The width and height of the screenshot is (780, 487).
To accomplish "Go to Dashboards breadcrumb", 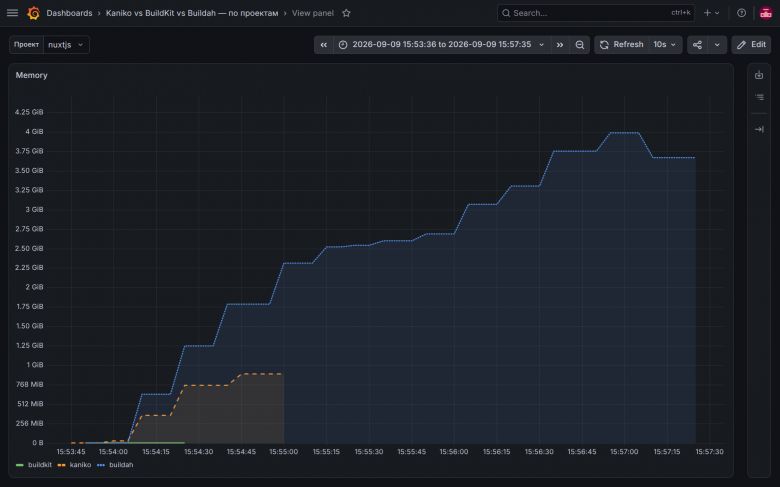I will 69,13.
